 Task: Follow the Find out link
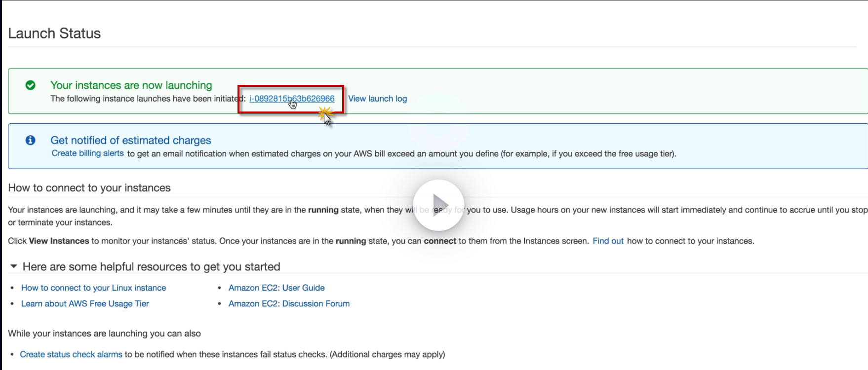[x=608, y=241]
